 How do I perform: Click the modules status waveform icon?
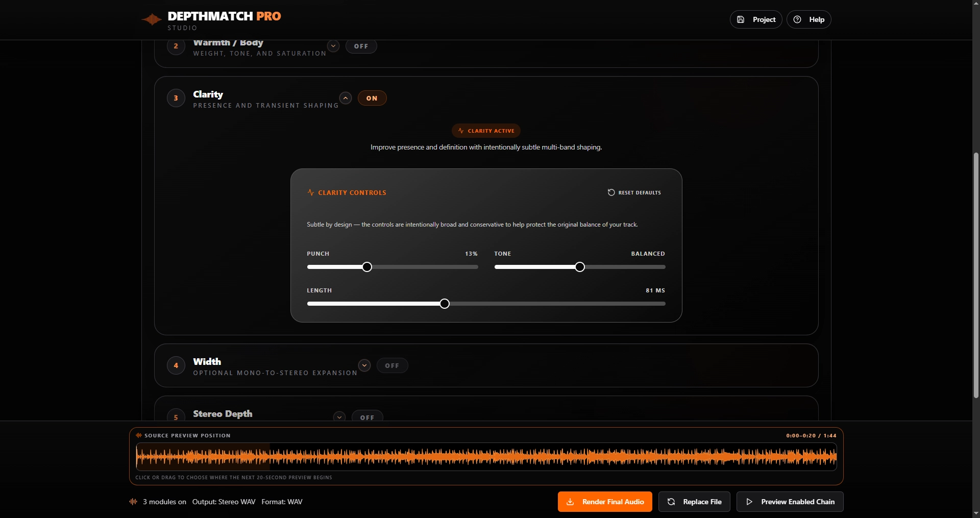pos(133,502)
